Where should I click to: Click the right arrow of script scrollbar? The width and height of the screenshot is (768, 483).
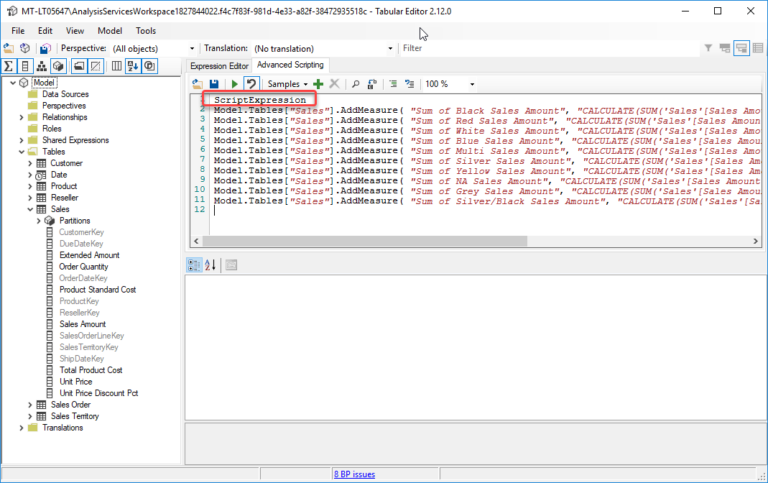755,241
